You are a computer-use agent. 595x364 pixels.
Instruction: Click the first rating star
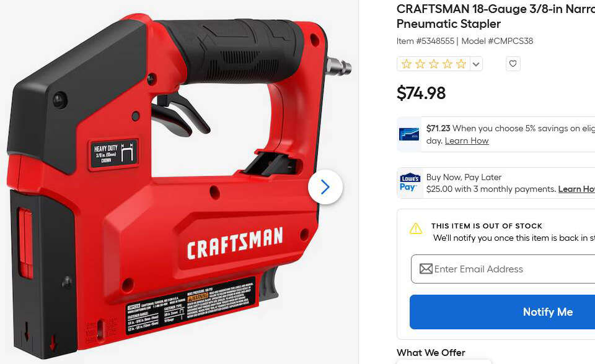click(x=407, y=64)
